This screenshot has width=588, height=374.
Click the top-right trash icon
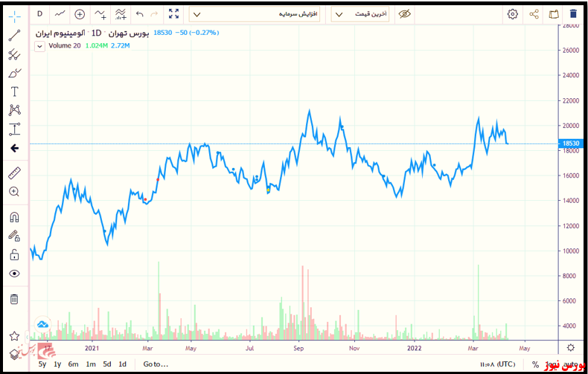click(573, 14)
